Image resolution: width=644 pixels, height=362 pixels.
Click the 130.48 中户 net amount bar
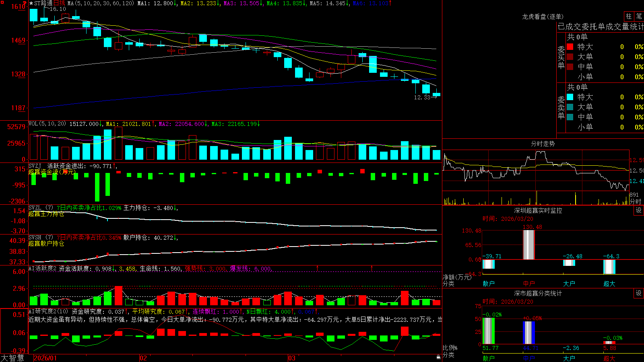(529, 245)
